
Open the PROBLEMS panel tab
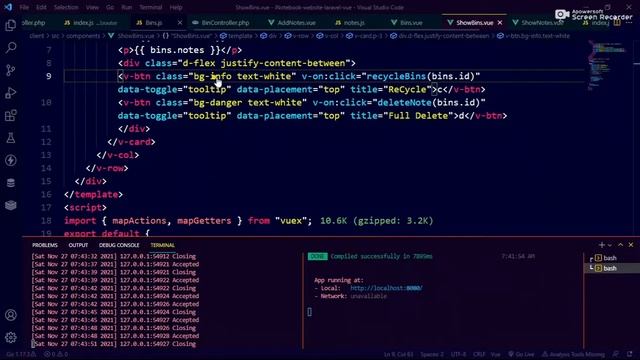[45, 245]
